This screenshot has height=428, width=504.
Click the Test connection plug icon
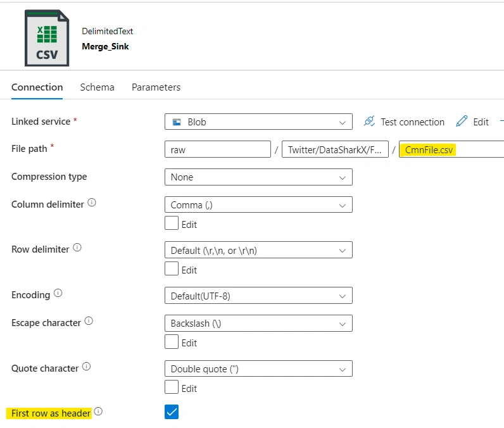[369, 122]
